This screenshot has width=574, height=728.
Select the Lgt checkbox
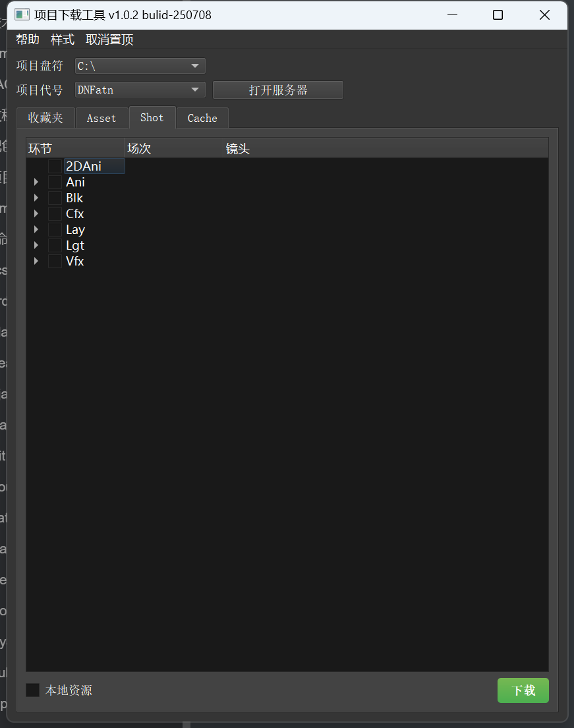pyautogui.click(x=55, y=245)
